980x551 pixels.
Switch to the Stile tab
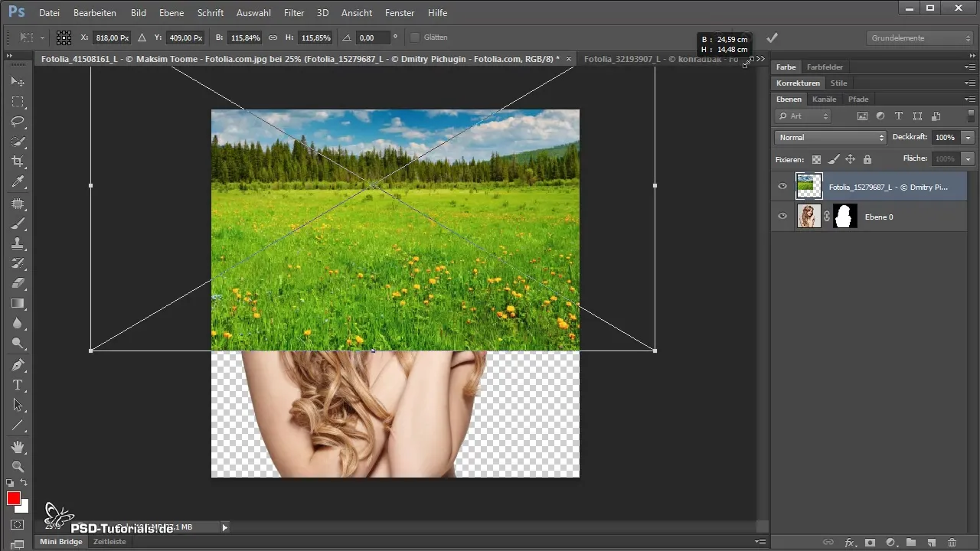(x=839, y=83)
